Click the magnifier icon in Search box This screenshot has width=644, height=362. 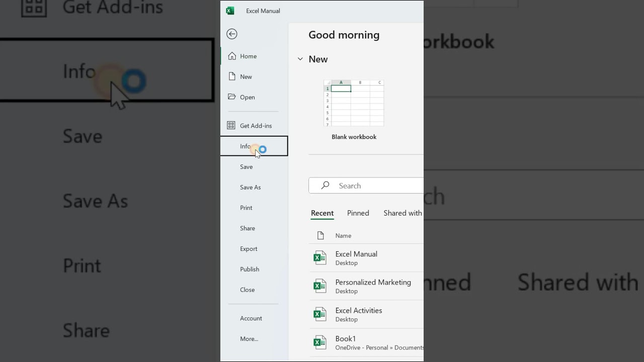pos(325,186)
